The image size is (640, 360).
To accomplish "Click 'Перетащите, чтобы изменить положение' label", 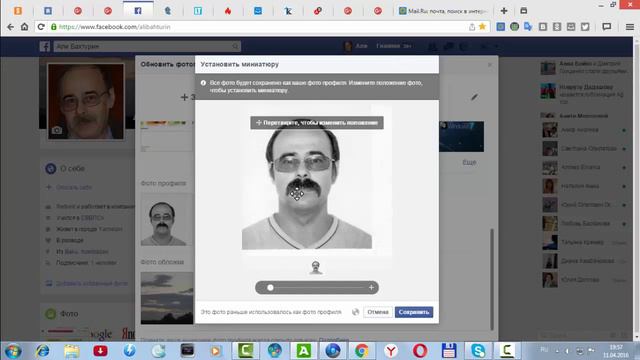I will point(317,122).
